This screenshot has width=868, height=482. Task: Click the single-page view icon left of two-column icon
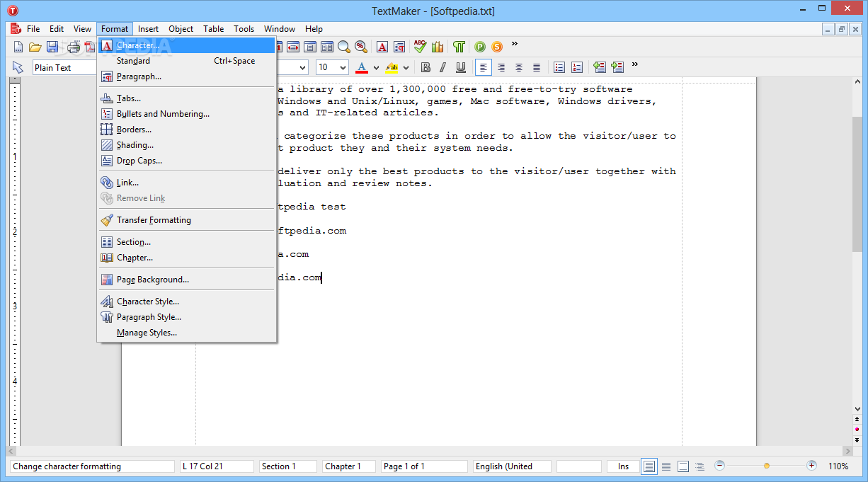click(x=310, y=47)
